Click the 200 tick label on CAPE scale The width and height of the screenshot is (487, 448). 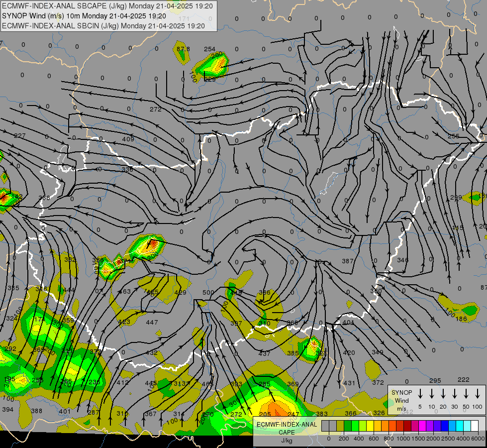click(344, 439)
